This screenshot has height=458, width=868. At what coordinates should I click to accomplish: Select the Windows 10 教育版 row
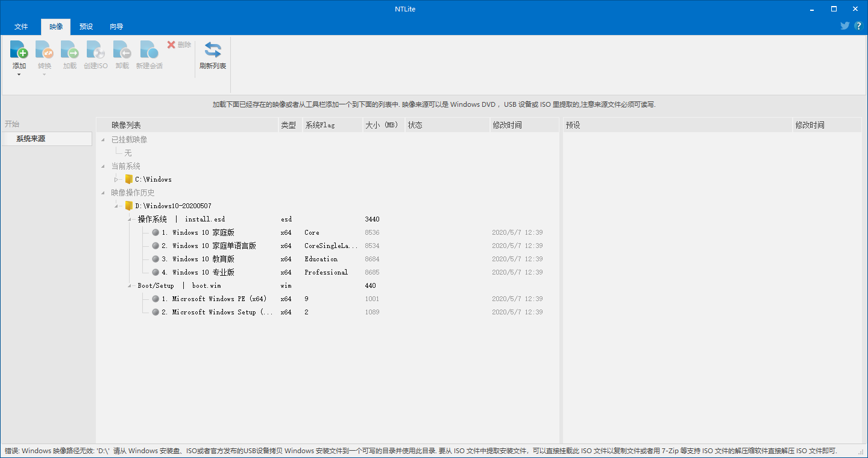[328, 259]
